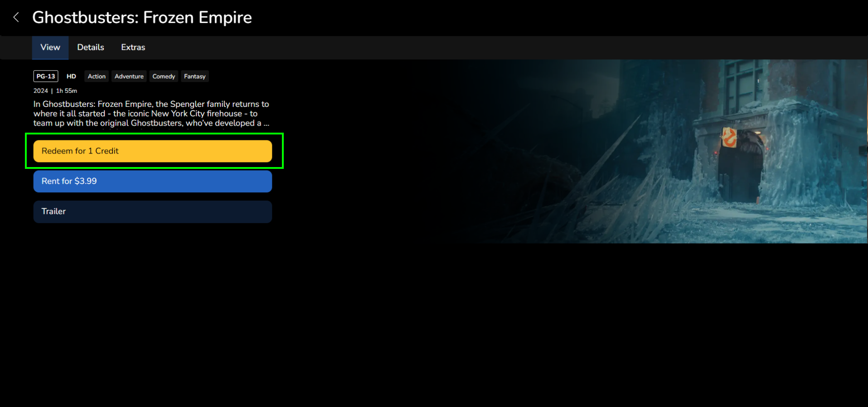Click the HD quality label
Image resolution: width=868 pixels, height=407 pixels.
71,77
